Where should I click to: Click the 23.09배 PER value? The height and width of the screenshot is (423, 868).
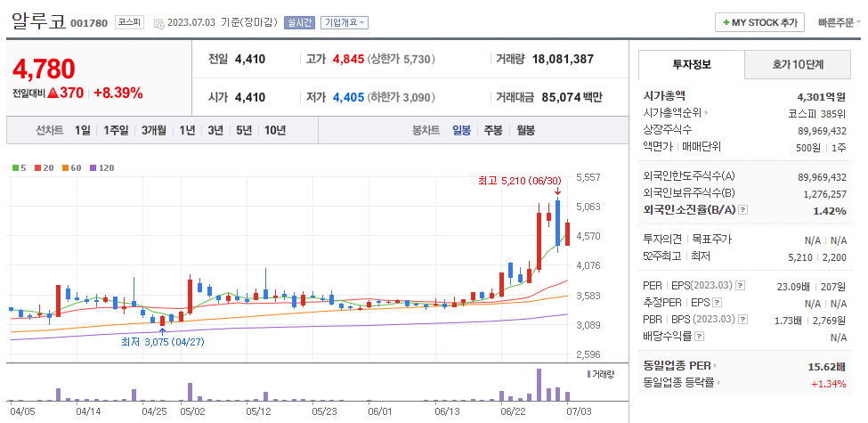[x=792, y=286]
